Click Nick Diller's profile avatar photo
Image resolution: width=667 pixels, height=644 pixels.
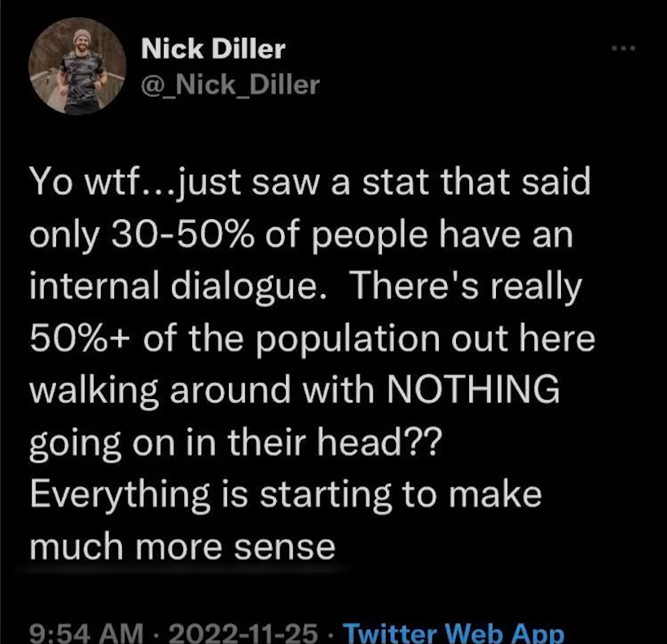tap(78, 67)
